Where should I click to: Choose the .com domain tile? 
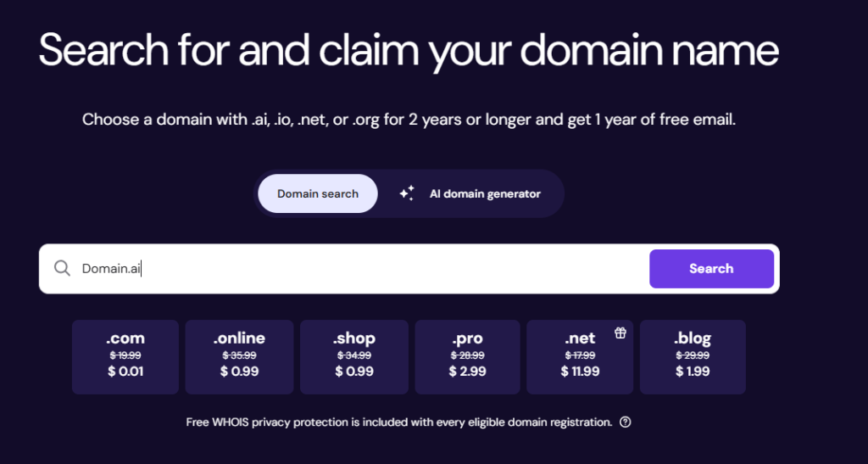pyautogui.click(x=125, y=356)
